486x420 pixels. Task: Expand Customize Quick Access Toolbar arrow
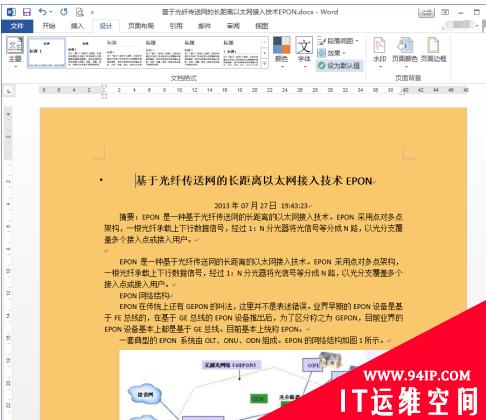(x=92, y=13)
